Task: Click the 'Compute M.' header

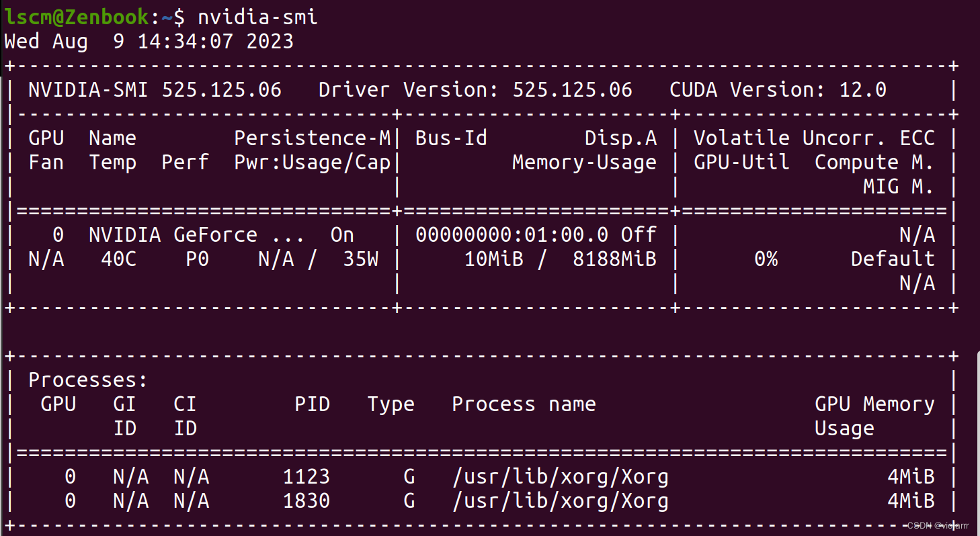Action: (x=874, y=163)
